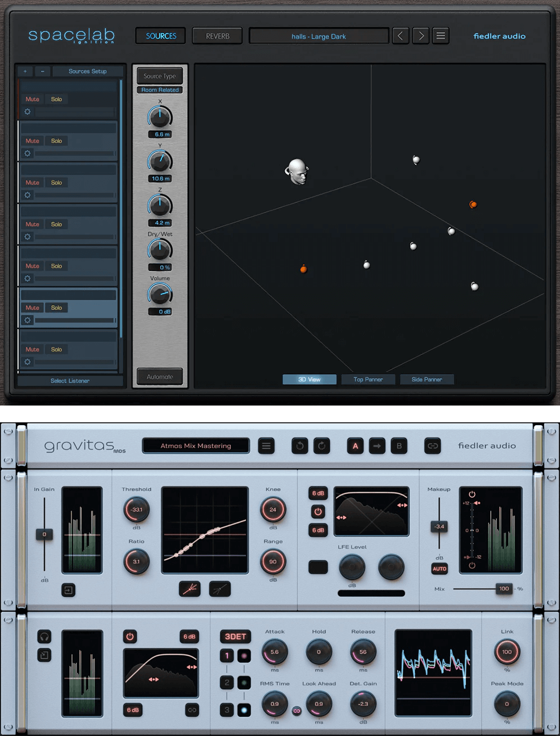Open the halls - Large Dark preset selector
The height and width of the screenshot is (736, 560).
click(319, 36)
